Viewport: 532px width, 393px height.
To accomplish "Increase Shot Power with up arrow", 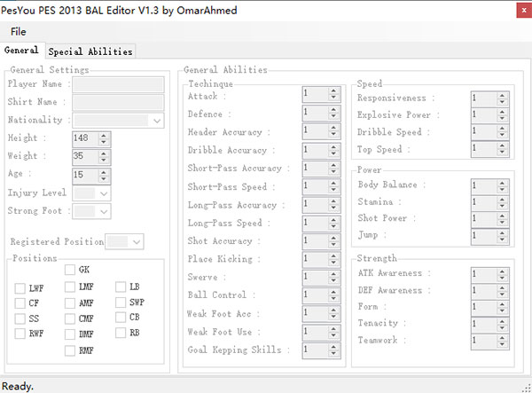I will click(x=502, y=216).
